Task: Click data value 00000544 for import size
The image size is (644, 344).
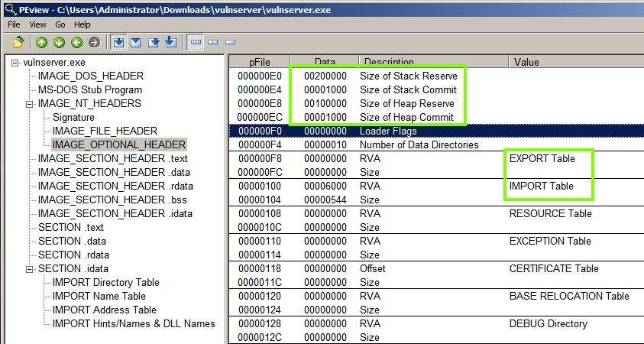Action: pyautogui.click(x=325, y=200)
